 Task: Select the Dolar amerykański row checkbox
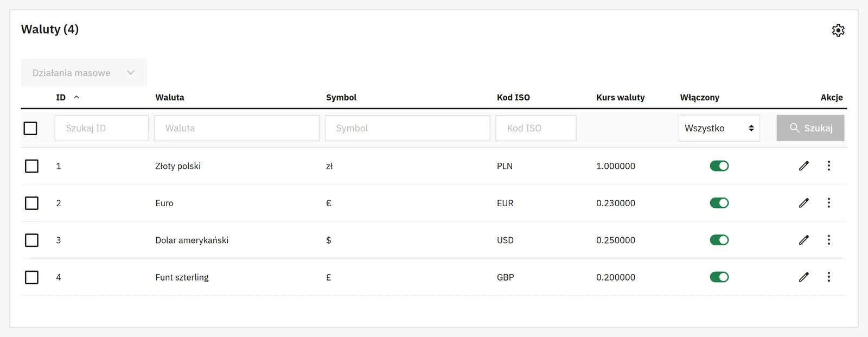pos(32,240)
